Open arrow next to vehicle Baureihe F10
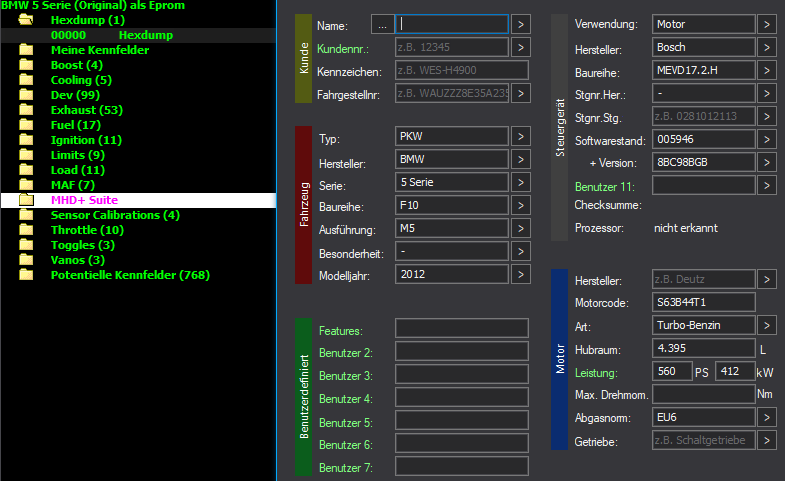 click(x=521, y=206)
